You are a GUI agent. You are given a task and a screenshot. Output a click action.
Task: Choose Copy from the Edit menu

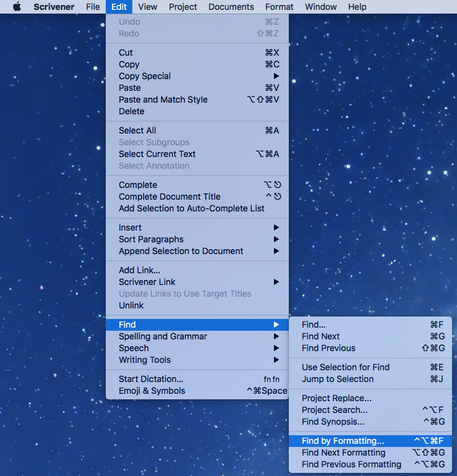pyautogui.click(x=197, y=64)
